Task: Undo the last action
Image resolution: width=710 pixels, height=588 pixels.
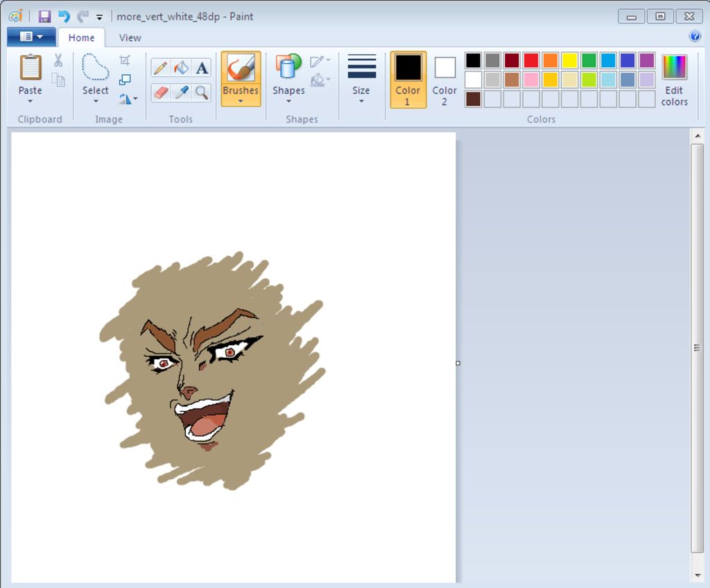Action: point(64,17)
